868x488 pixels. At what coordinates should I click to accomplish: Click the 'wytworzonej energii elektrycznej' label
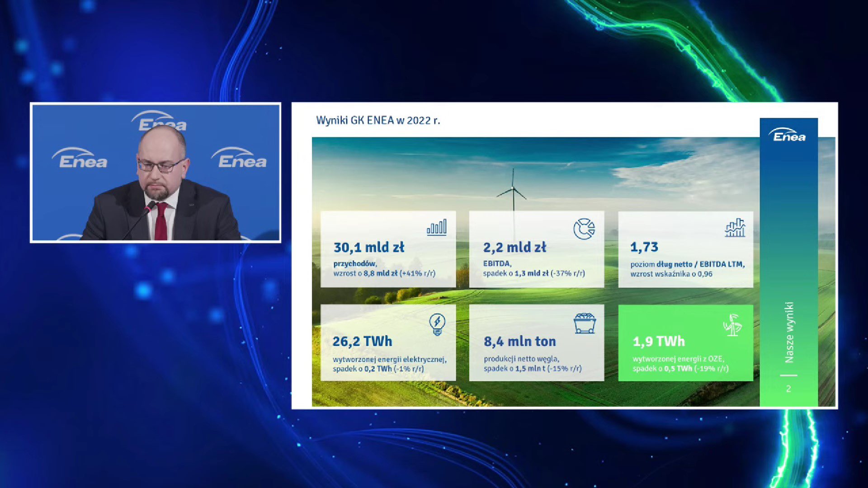389,360
